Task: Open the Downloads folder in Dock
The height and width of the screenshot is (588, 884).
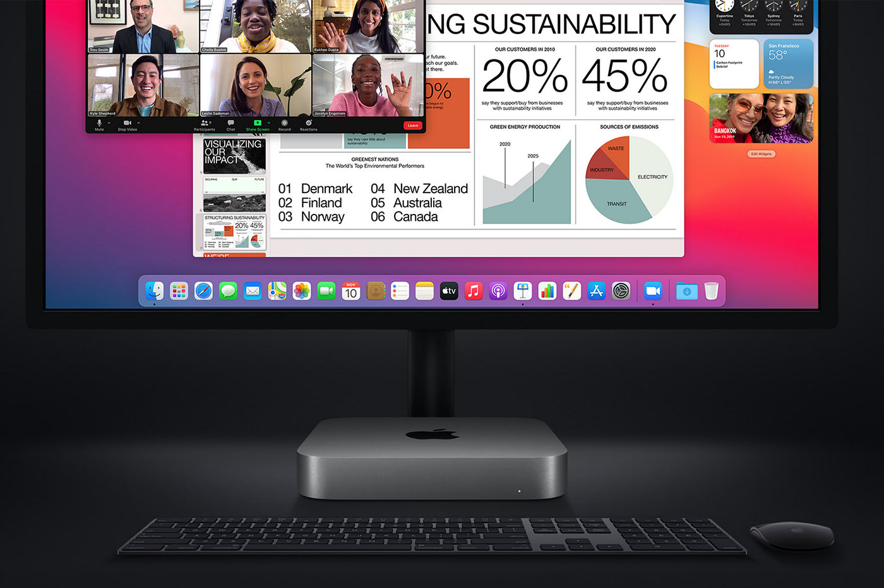Action: point(687,291)
